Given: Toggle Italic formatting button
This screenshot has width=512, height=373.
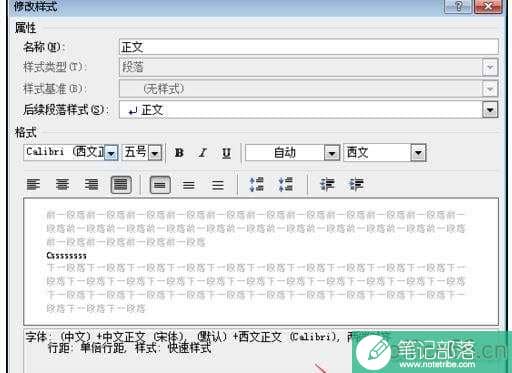Looking at the screenshot, I should [202, 153].
